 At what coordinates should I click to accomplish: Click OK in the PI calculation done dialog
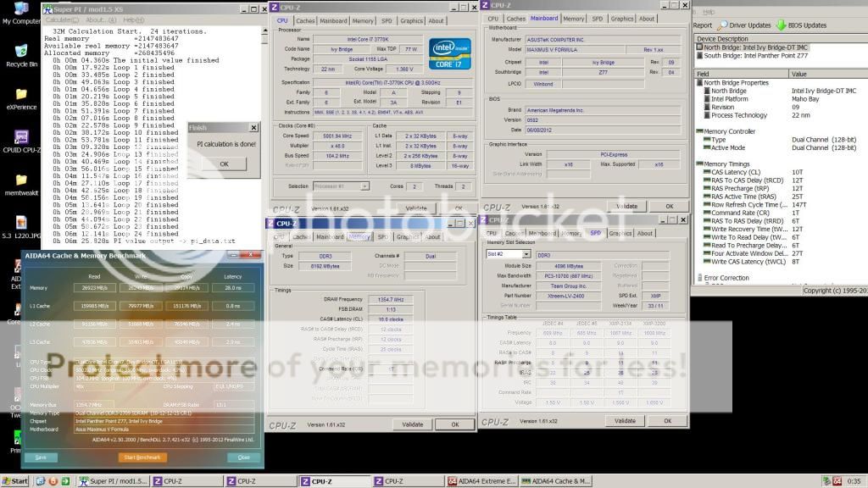pyautogui.click(x=224, y=164)
